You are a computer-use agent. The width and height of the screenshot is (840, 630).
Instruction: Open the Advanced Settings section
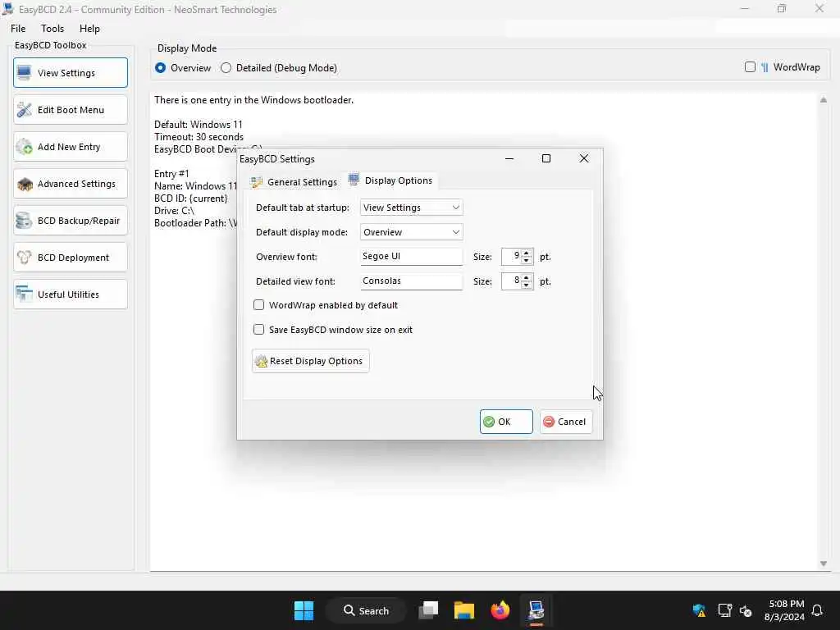click(71, 183)
